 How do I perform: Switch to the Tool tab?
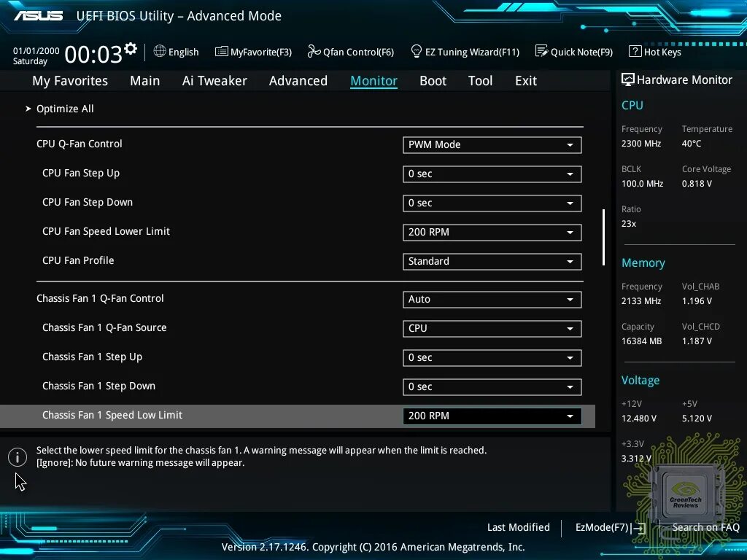(480, 81)
